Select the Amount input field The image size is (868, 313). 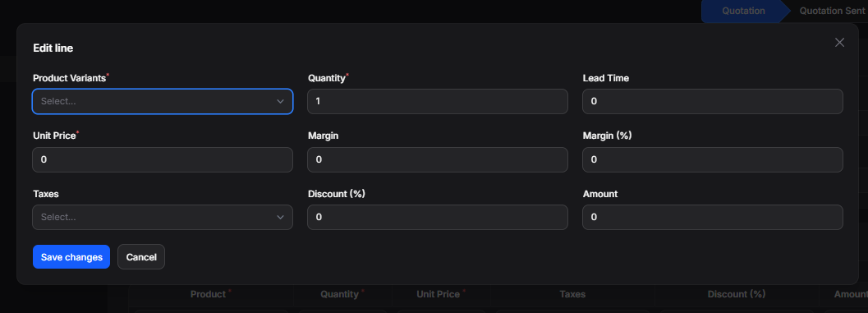[x=713, y=217]
